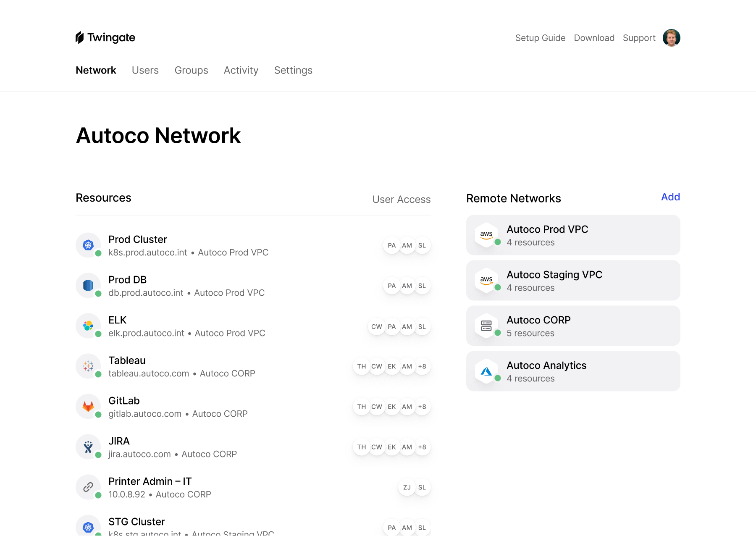
Task: Click the GitLab fox icon
Action: tap(88, 406)
